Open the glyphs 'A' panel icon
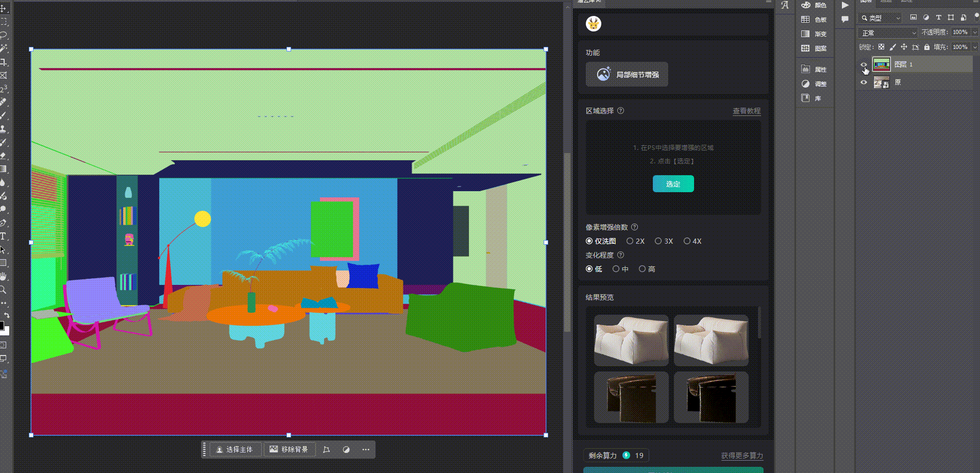Viewport: 980px width, 473px height. coord(785,5)
